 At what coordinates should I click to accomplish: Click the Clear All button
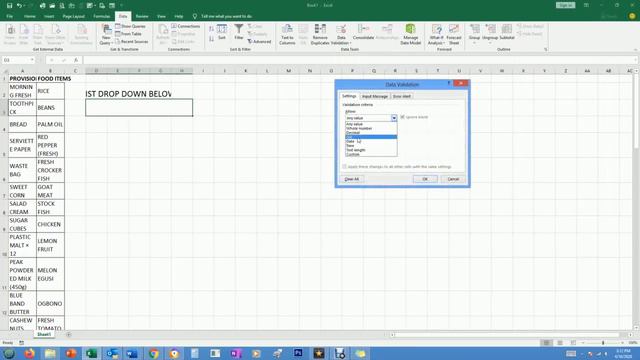[x=352, y=179]
